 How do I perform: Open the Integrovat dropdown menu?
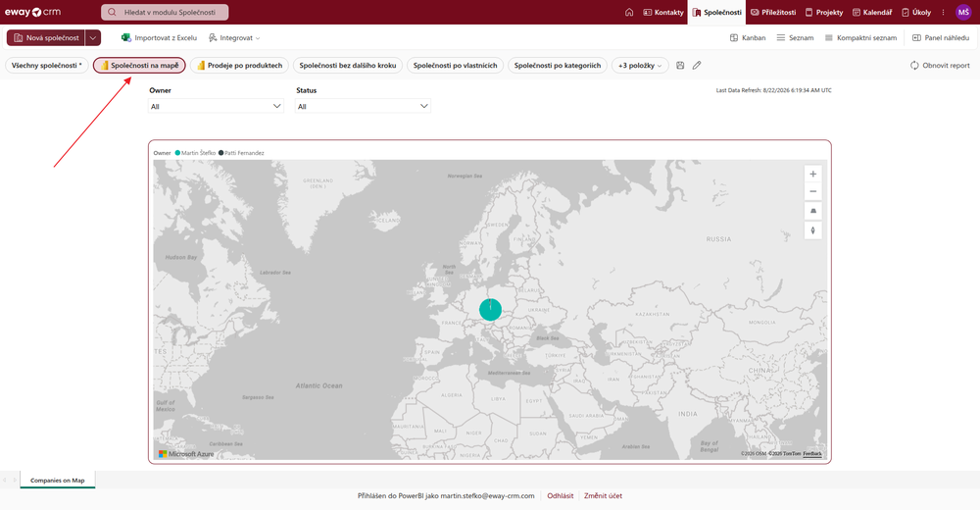pyautogui.click(x=234, y=37)
